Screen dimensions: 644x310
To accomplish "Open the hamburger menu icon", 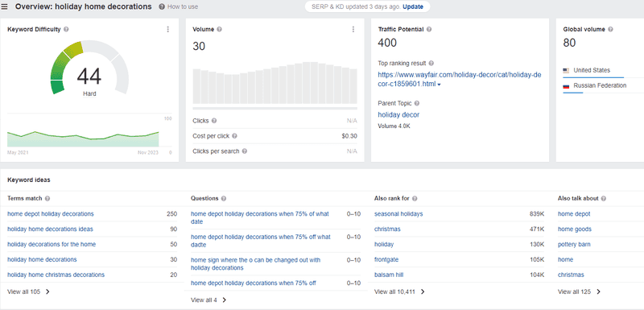I will (x=5, y=7).
